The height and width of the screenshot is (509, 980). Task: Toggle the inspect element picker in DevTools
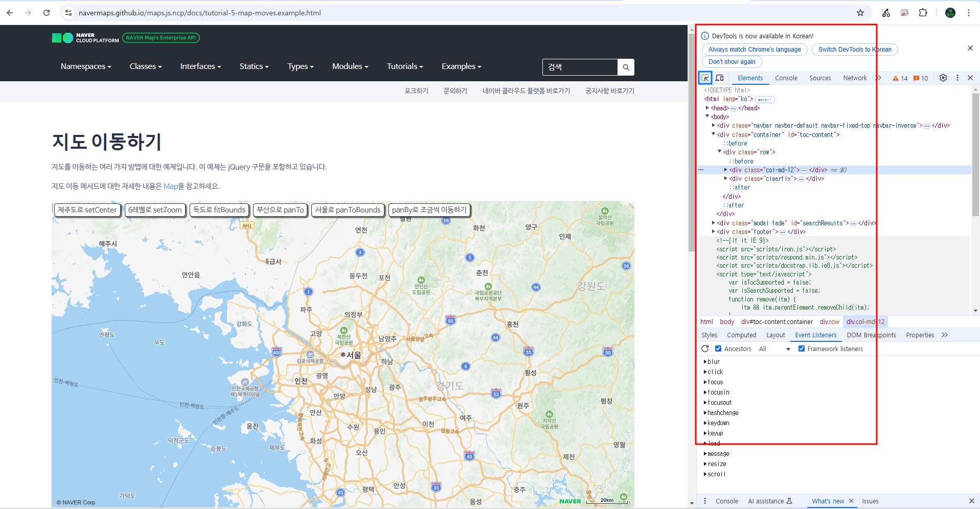(705, 78)
